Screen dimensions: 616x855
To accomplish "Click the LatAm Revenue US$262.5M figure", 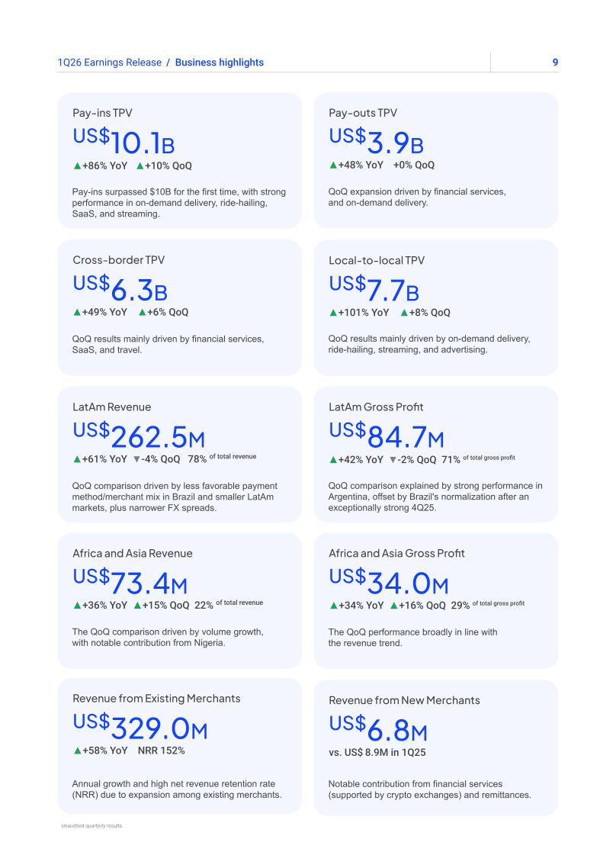I will [x=139, y=436].
